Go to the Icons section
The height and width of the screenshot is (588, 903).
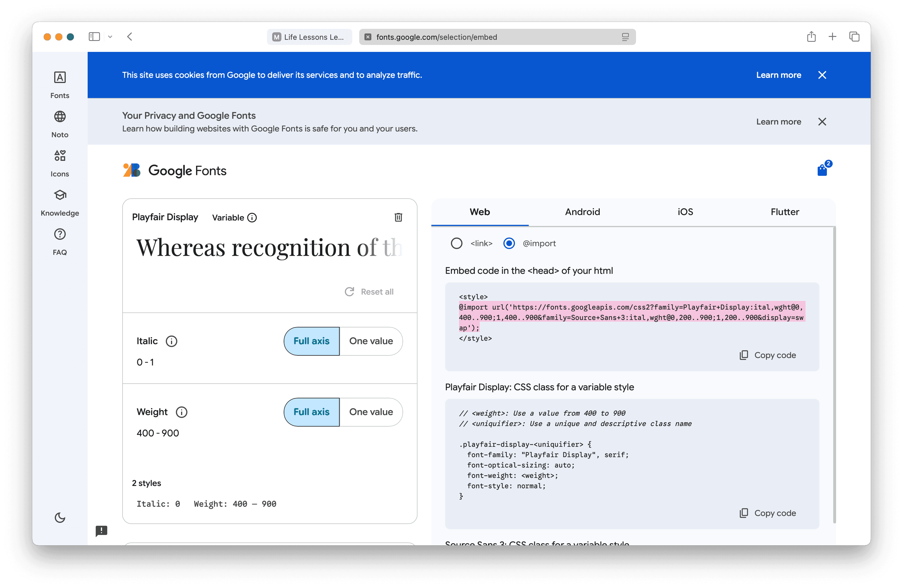tap(60, 163)
